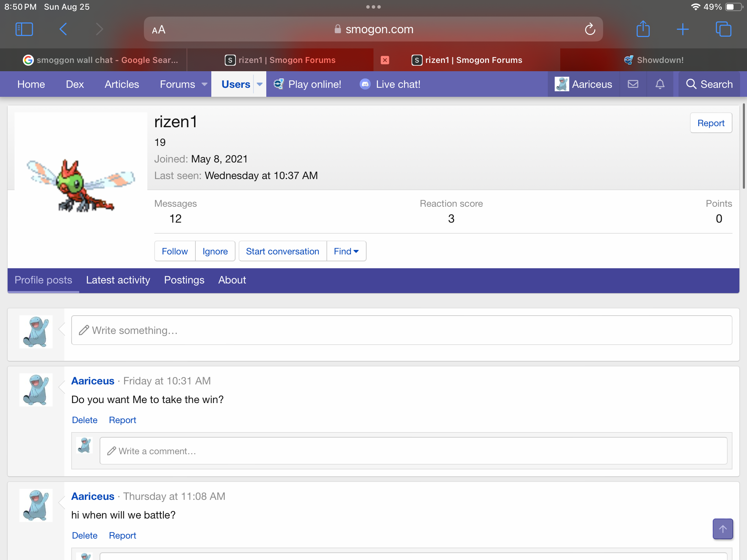Add a new Safari tab with plus icon
This screenshot has width=747, height=560.
click(x=683, y=29)
